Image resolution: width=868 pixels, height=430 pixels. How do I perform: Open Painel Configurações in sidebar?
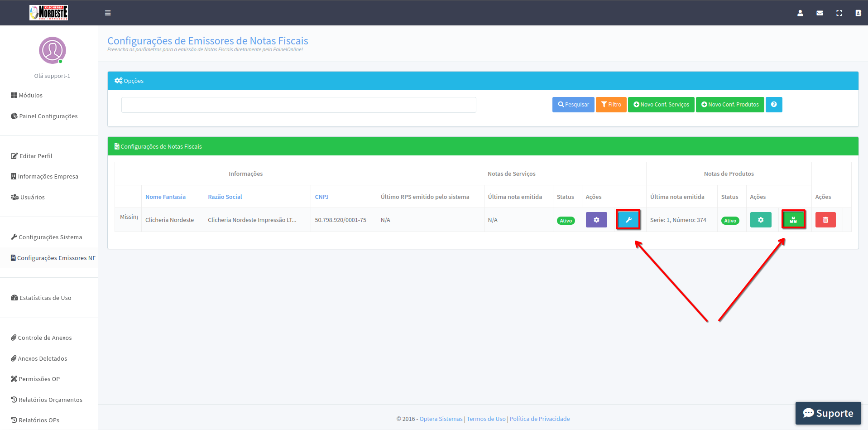pyautogui.click(x=44, y=116)
